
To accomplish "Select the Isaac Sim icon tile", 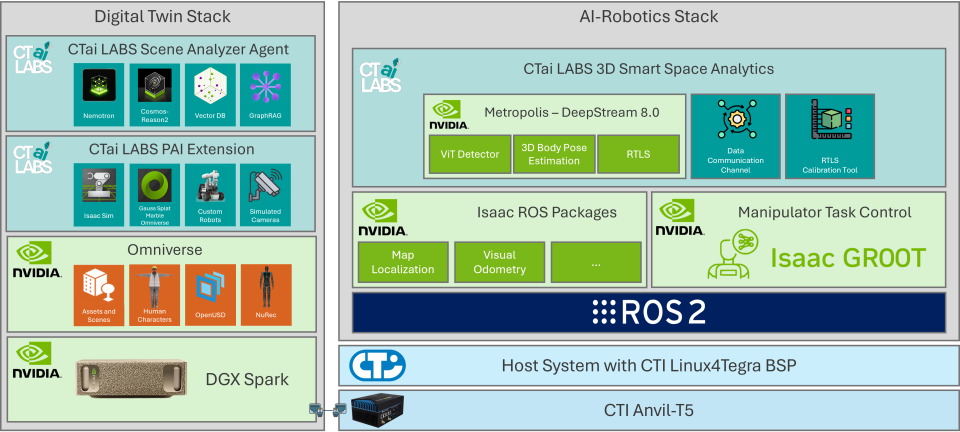I will coord(99,195).
